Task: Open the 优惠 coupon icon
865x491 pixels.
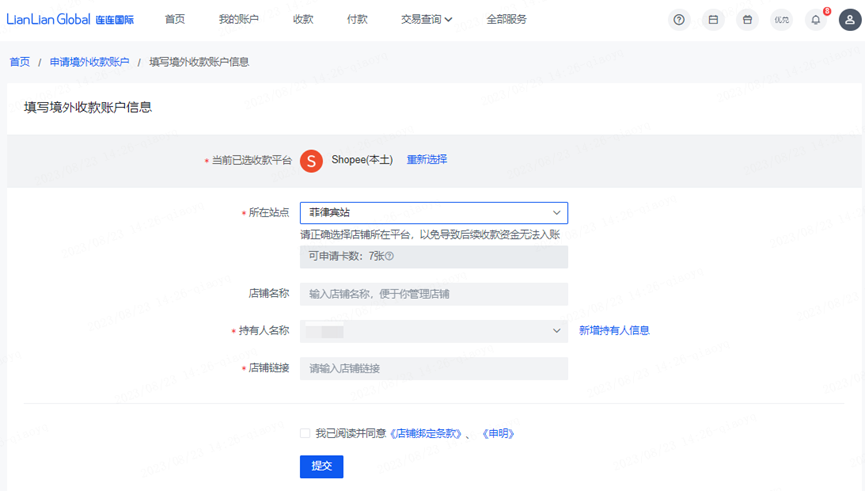Action: click(781, 19)
